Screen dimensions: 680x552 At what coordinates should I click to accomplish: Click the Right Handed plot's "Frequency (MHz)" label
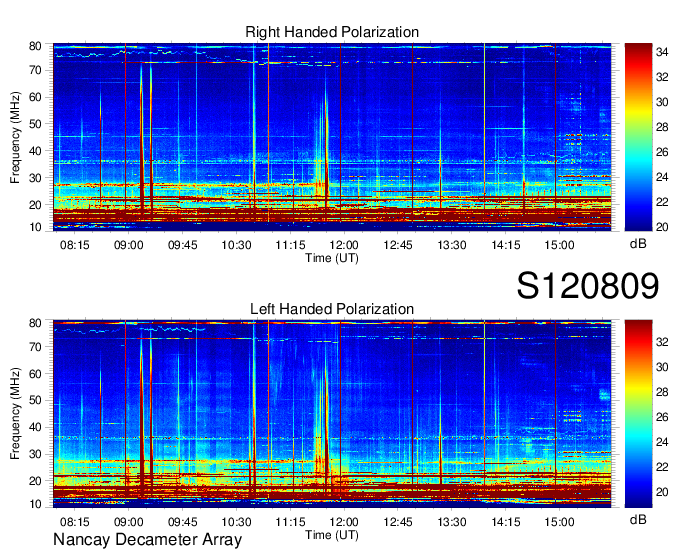coord(15,137)
